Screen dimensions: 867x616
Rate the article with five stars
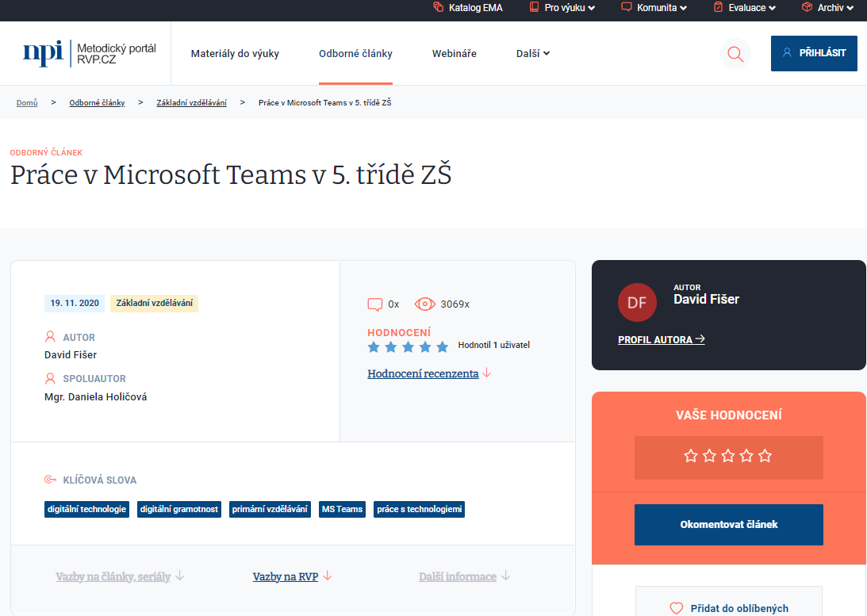(765, 456)
